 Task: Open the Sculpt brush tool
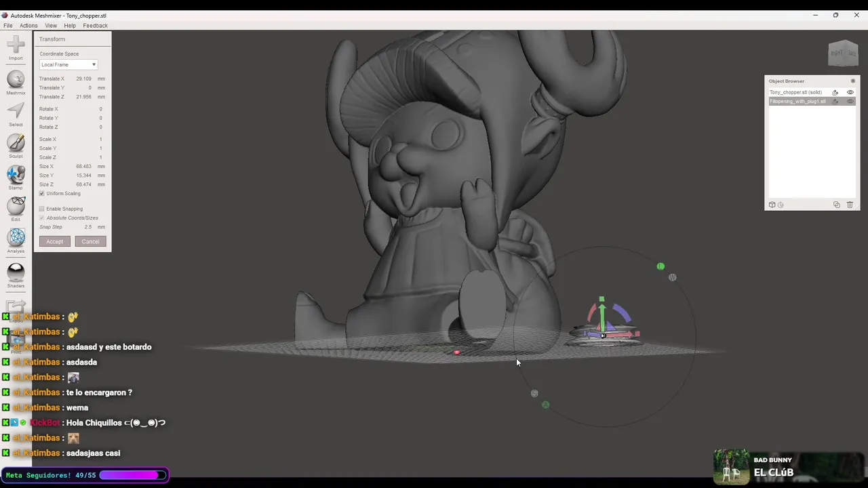(x=16, y=146)
